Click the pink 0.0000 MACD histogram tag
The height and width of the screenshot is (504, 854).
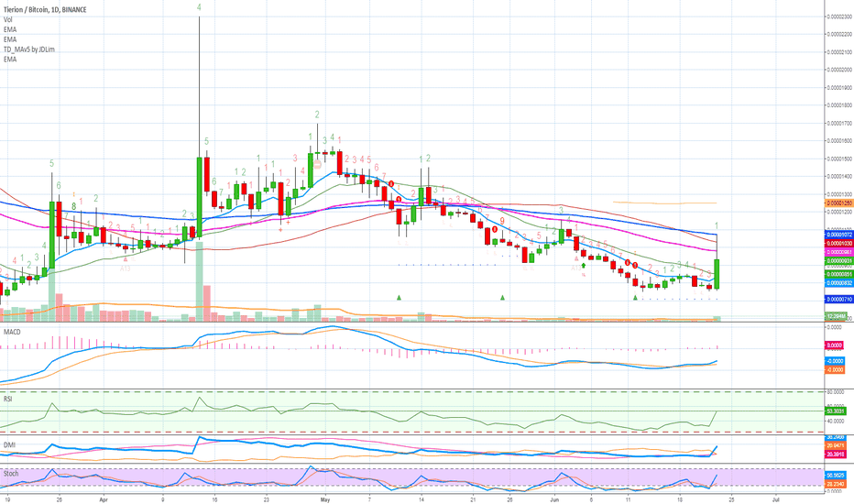coord(835,345)
